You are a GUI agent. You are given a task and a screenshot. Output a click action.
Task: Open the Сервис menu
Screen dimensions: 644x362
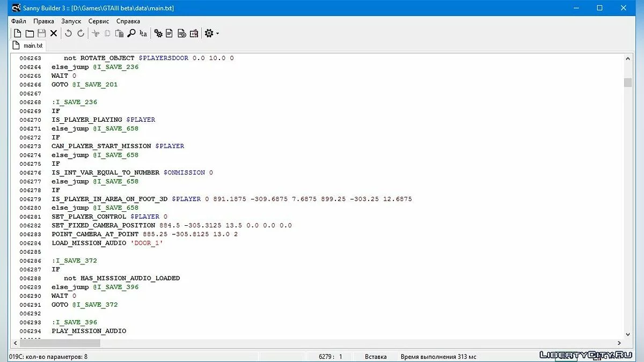point(99,21)
